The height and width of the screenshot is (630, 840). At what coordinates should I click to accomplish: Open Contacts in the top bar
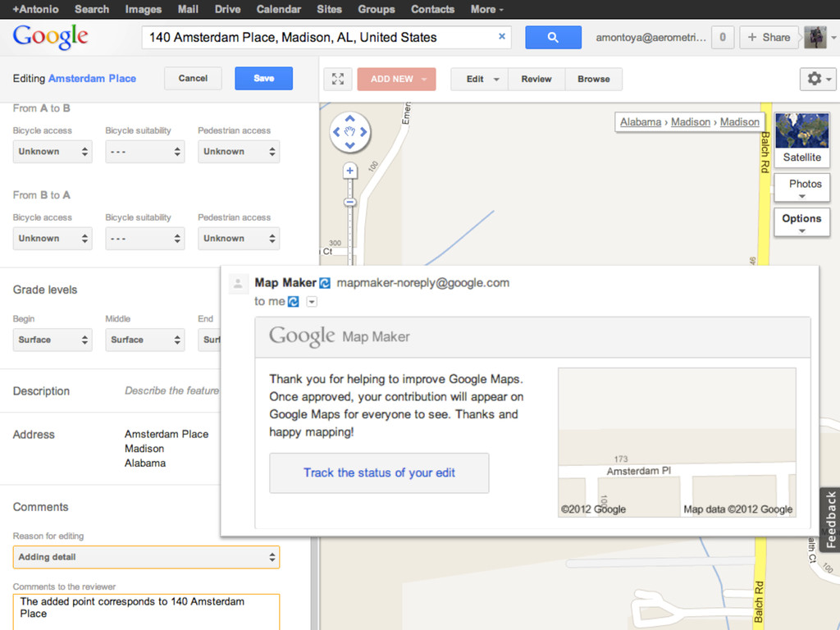(x=432, y=9)
